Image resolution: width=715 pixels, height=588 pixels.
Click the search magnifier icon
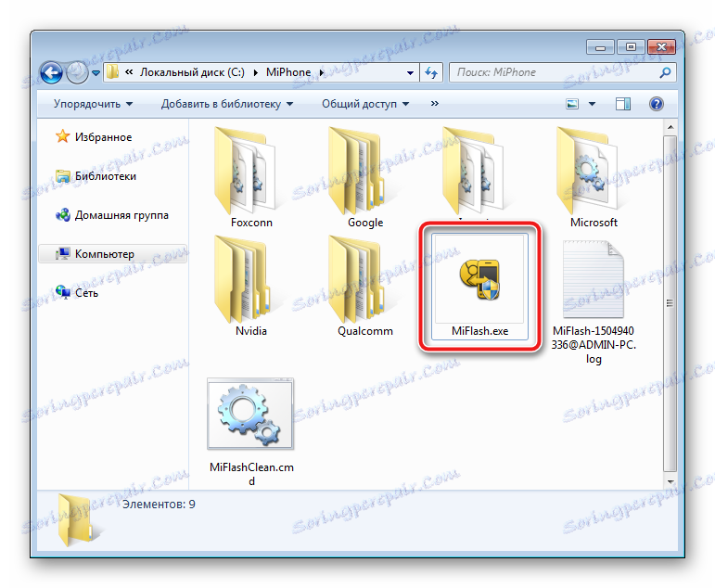(665, 72)
